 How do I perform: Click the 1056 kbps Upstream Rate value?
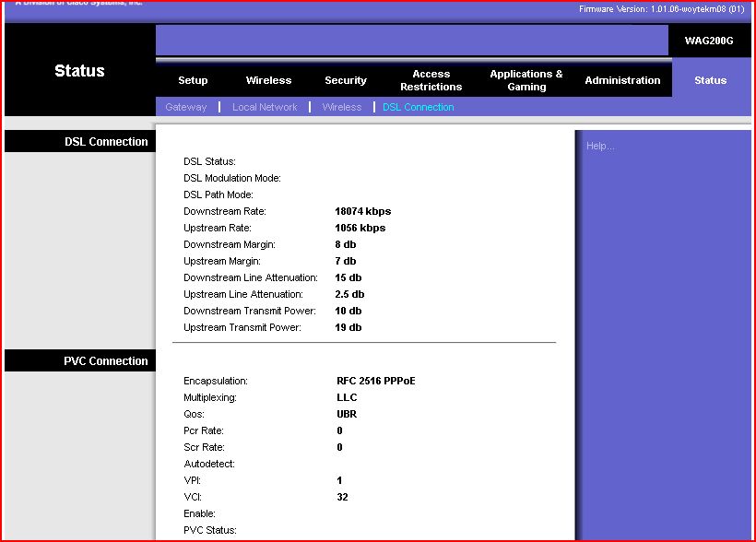tap(360, 228)
